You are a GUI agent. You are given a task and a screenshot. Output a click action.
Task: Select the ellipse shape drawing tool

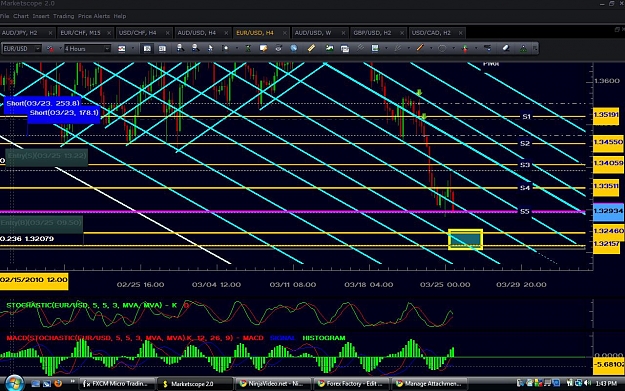pos(442,48)
